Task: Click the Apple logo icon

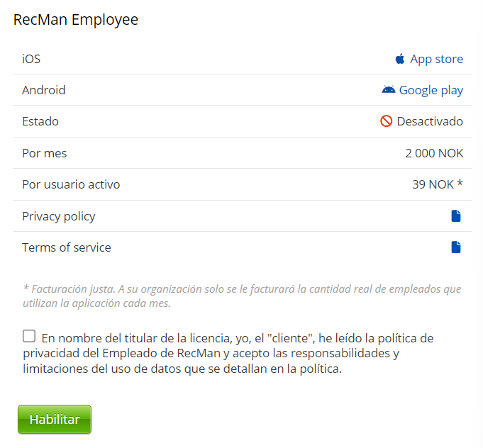Action: [400, 59]
